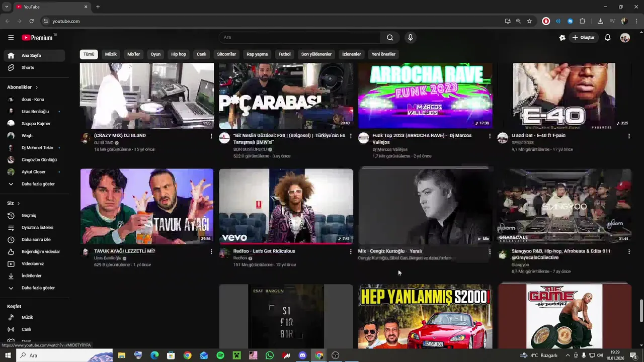Click the address bar URL

[66, 21]
